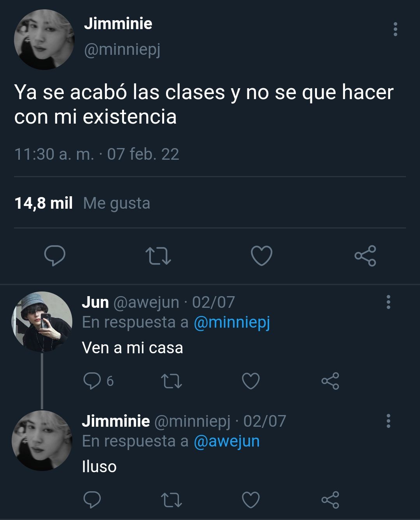Share Jun's reply tweet
Screen dimensions: 420x520
click(331, 381)
